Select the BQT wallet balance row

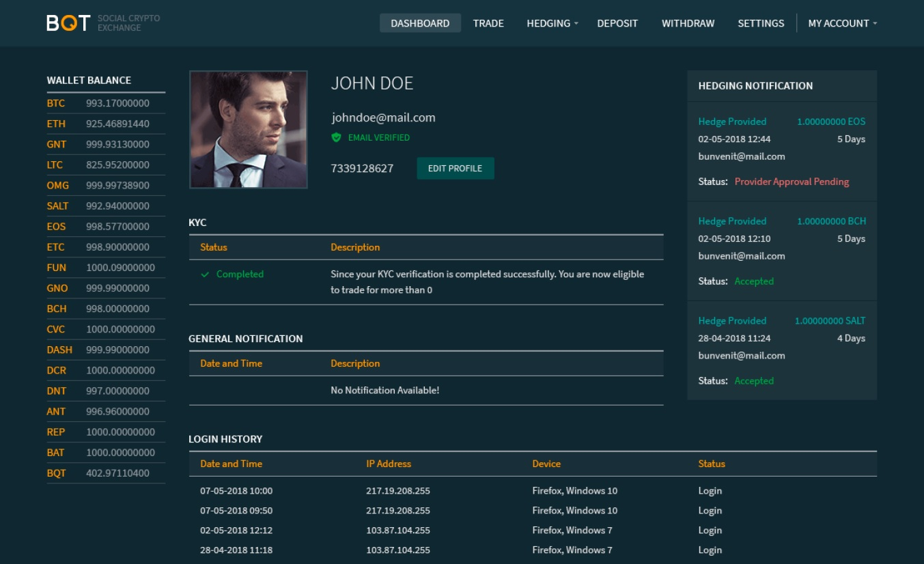106,473
